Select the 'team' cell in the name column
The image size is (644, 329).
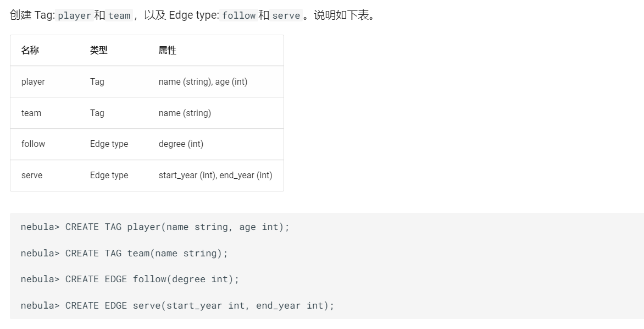coord(31,113)
